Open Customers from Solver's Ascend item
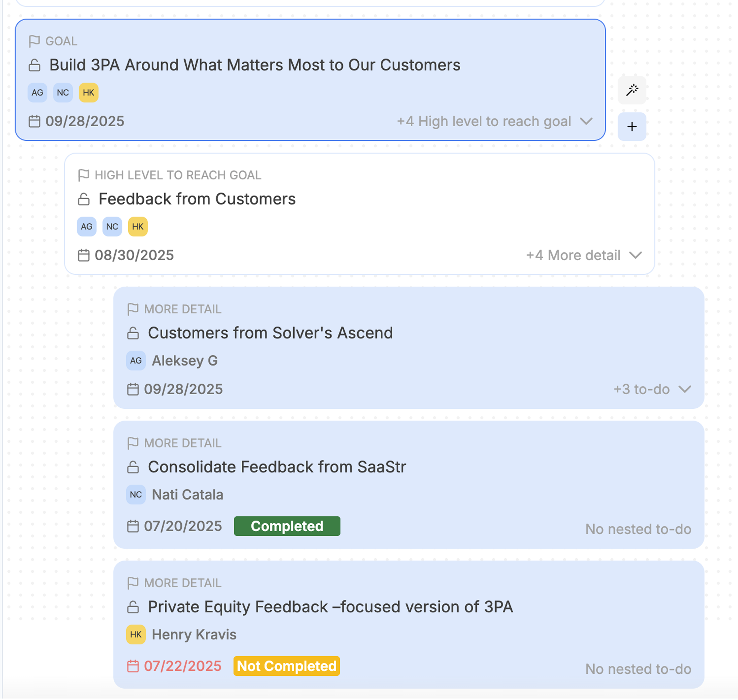This screenshot has width=738, height=700. tap(270, 333)
